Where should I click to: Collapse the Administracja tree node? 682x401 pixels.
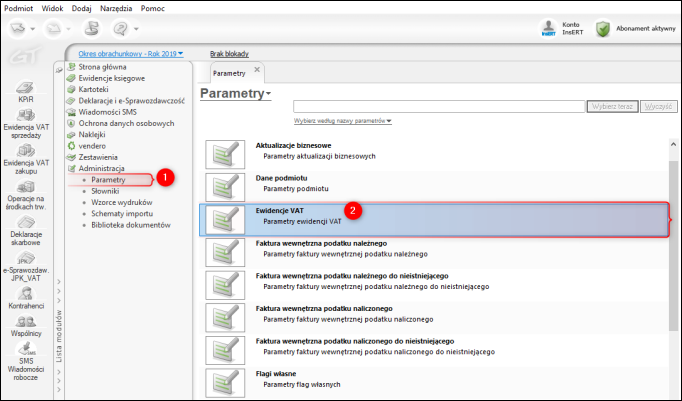[101, 169]
